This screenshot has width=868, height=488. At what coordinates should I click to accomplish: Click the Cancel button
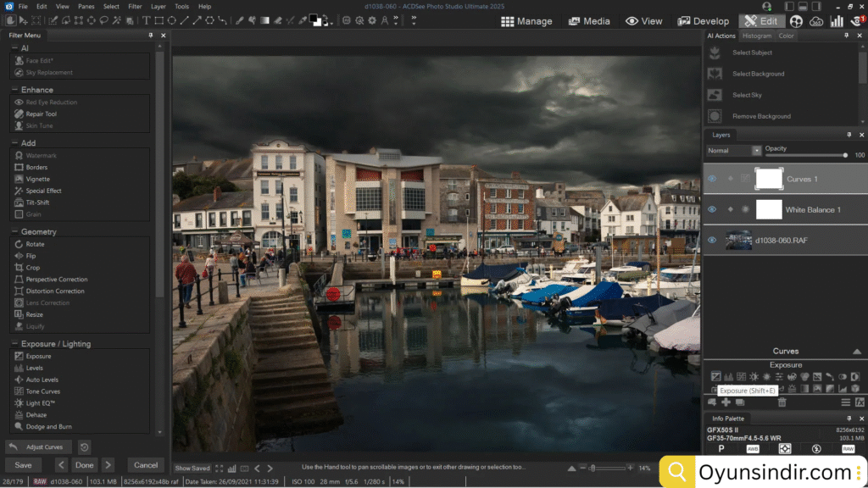145,464
